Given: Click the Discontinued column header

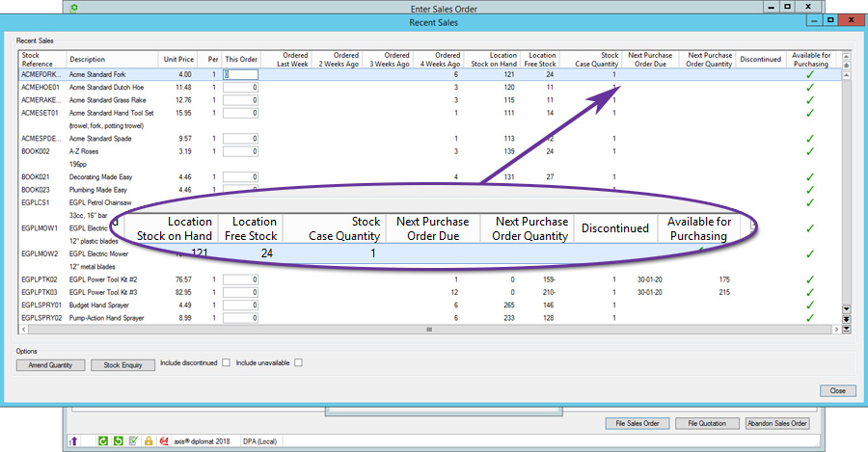Looking at the screenshot, I should click(761, 60).
